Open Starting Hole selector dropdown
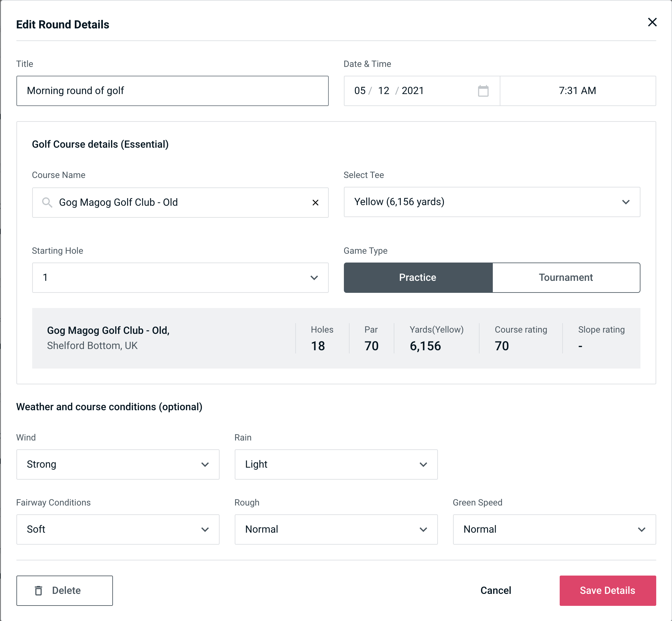The image size is (672, 621). [x=180, y=277]
